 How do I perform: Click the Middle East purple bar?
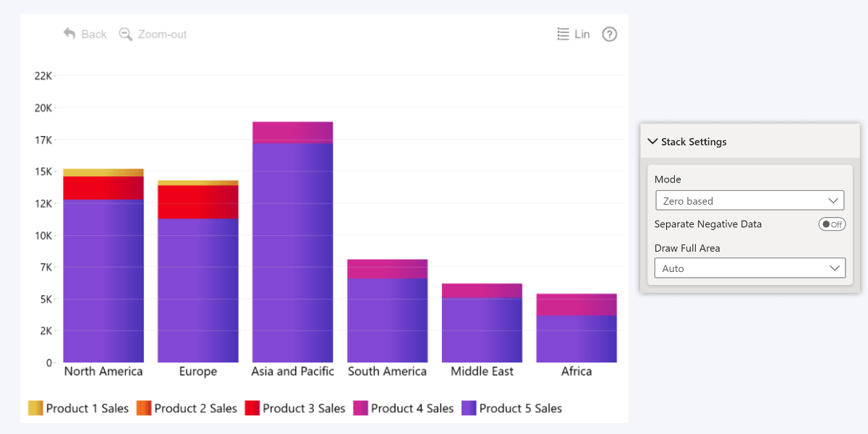click(482, 330)
